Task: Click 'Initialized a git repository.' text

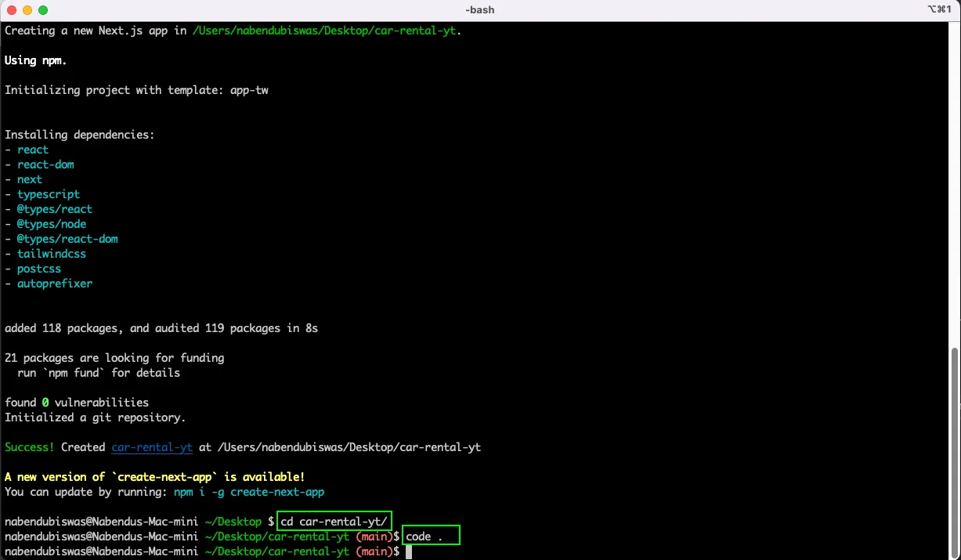Action: coord(96,417)
